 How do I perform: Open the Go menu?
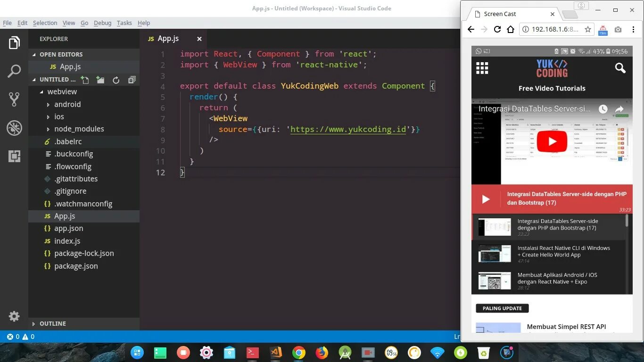(84, 23)
